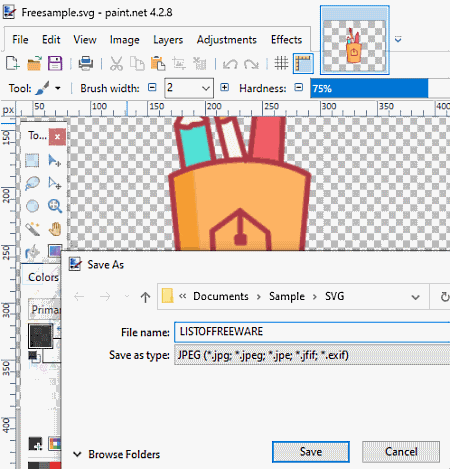Click the Deselect icon in toolbar
The width and height of the screenshot is (450, 469).
[200, 63]
